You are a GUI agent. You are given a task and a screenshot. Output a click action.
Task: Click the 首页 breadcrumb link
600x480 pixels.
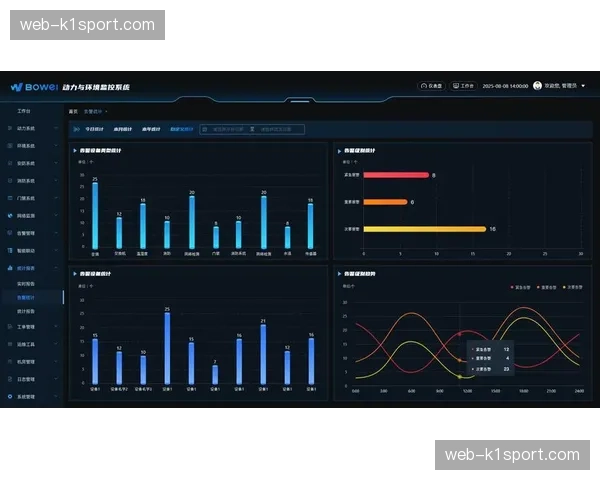[x=73, y=112]
